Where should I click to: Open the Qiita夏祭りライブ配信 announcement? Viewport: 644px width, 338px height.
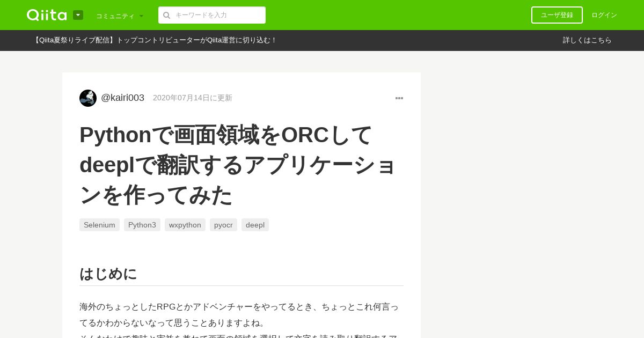click(x=155, y=40)
